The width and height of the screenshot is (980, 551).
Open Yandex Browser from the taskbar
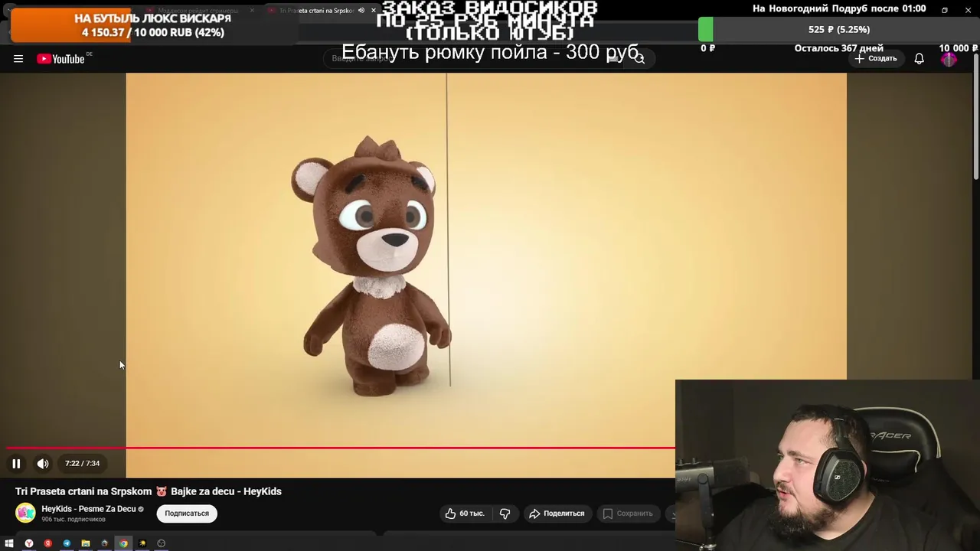pyautogui.click(x=29, y=544)
